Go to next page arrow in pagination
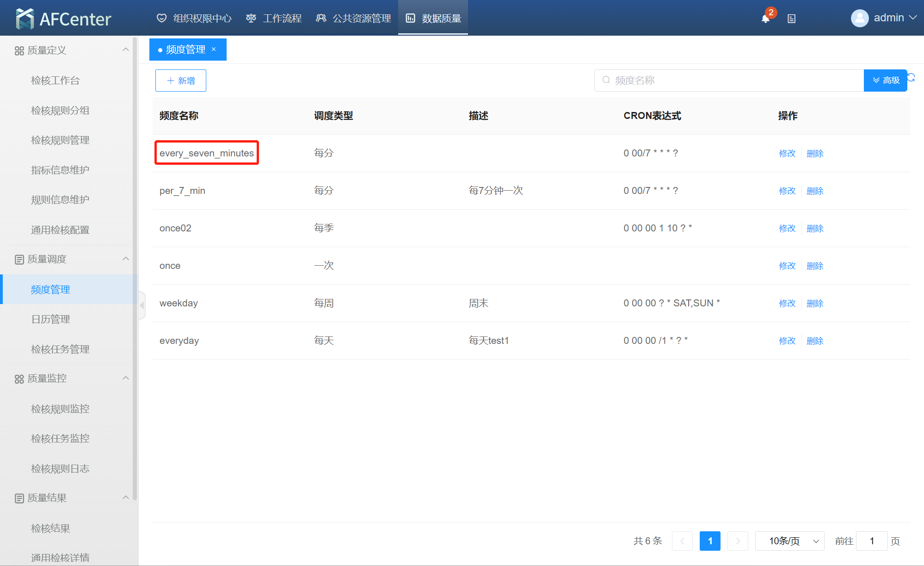The image size is (924, 566). pos(738,541)
